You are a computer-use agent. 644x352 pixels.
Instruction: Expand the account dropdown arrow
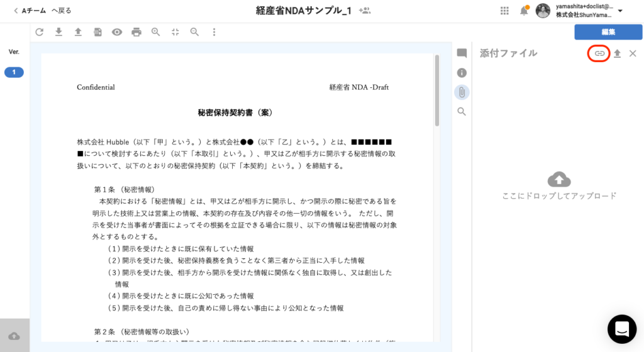click(621, 11)
